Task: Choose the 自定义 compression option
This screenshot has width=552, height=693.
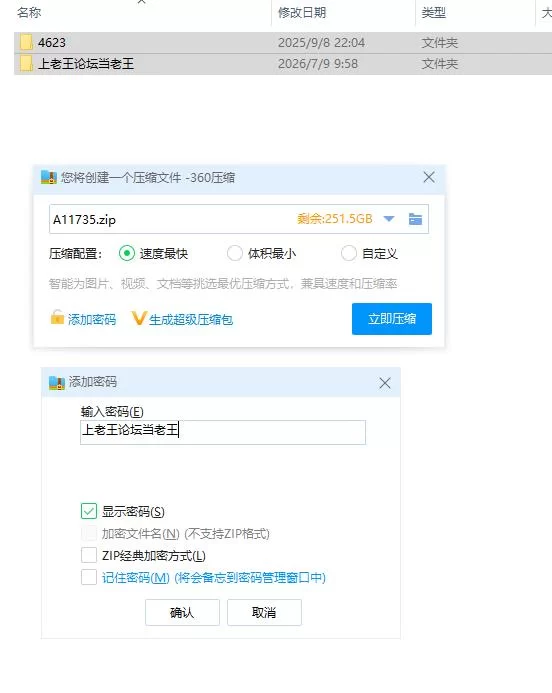Action: pos(348,253)
